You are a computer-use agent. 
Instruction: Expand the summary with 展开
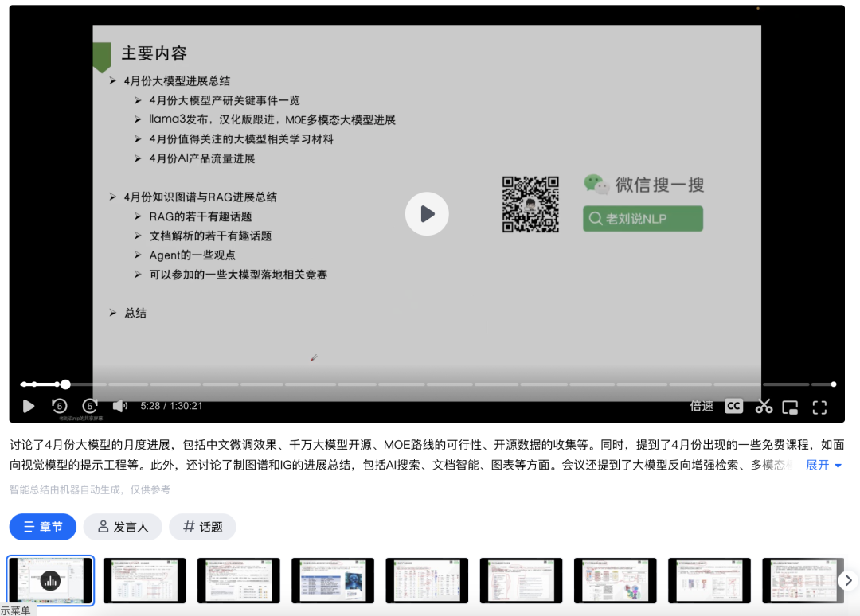[823, 465]
